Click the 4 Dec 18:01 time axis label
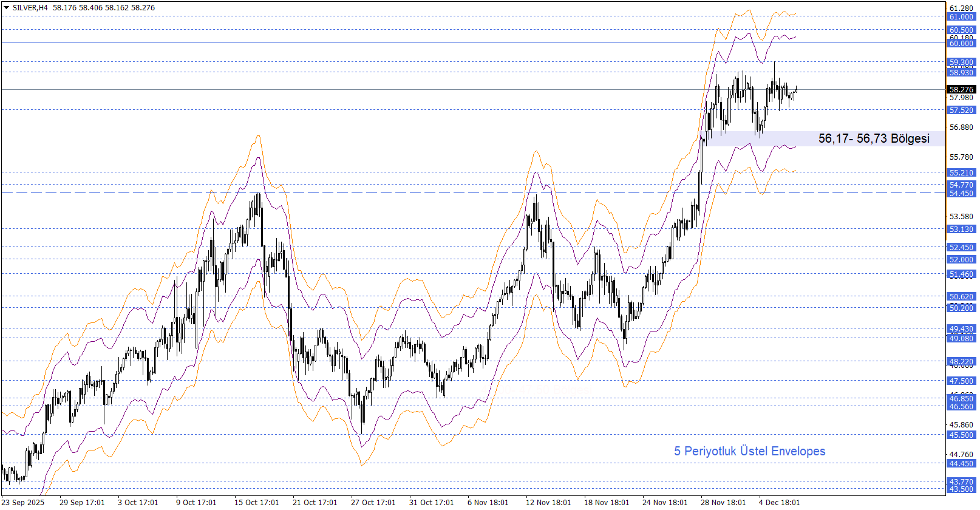The image size is (980, 510). coord(779,502)
